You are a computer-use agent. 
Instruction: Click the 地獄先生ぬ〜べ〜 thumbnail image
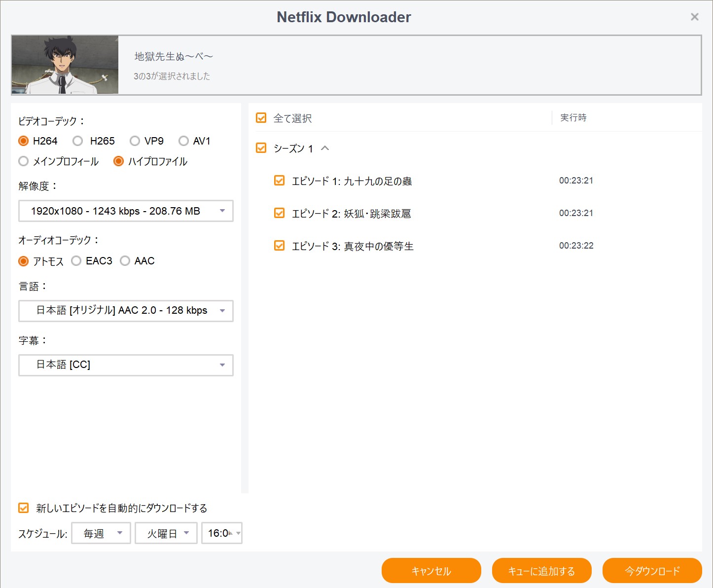(x=65, y=65)
